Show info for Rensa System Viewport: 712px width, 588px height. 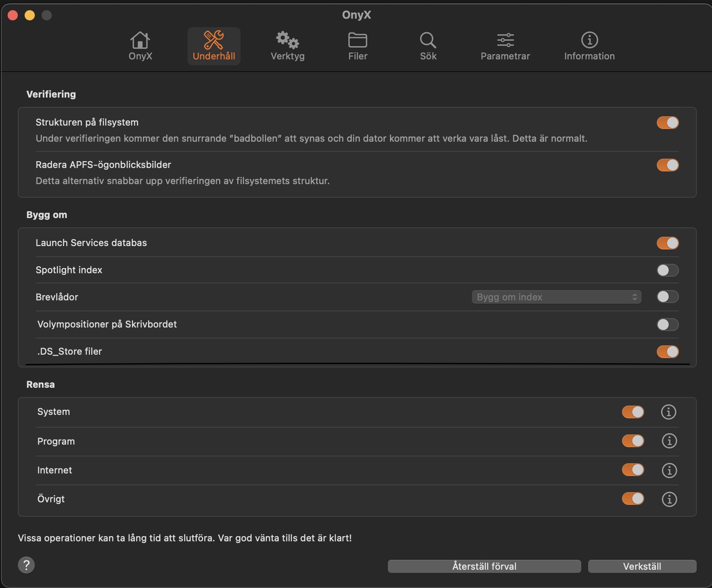[x=668, y=412]
